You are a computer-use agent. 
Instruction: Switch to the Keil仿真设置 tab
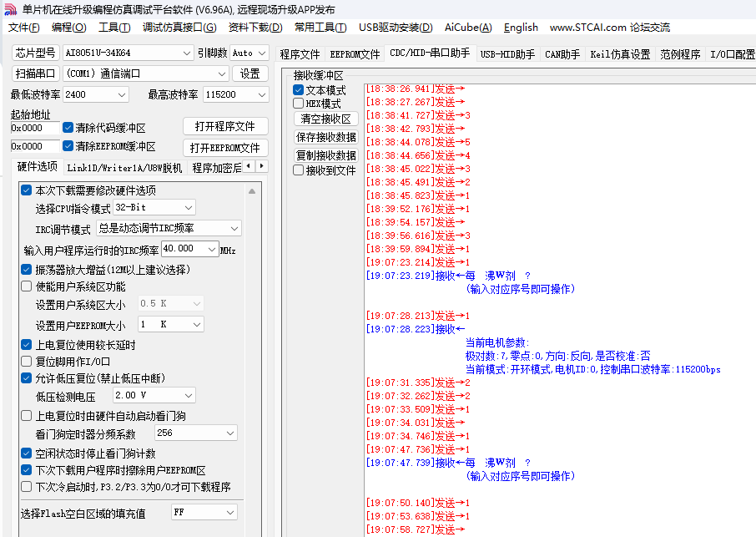(619, 55)
